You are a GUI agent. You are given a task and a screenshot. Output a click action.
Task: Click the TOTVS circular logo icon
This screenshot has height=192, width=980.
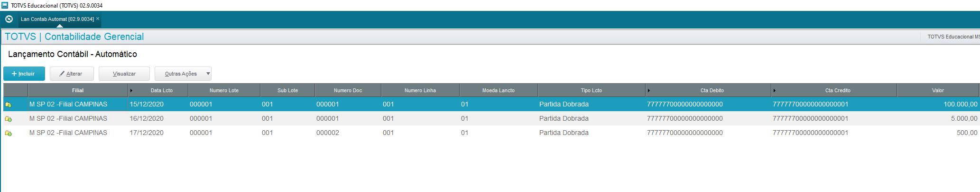[x=9, y=19]
